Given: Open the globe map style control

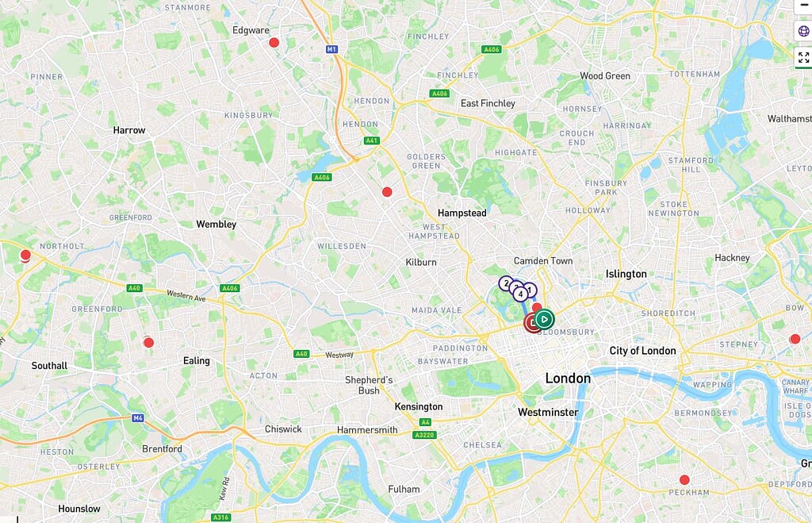Looking at the screenshot, I should (x=804, y=31).
